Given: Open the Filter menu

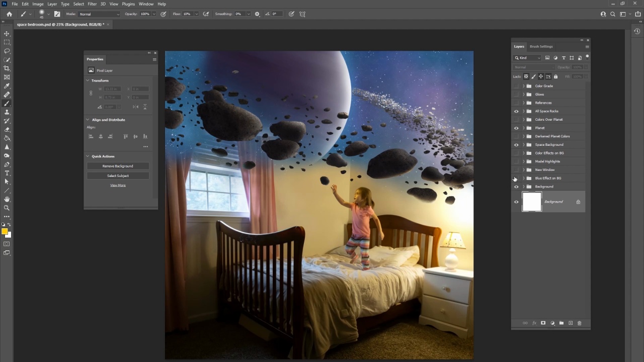Looking at the screenshot, I should click(92, 4).
